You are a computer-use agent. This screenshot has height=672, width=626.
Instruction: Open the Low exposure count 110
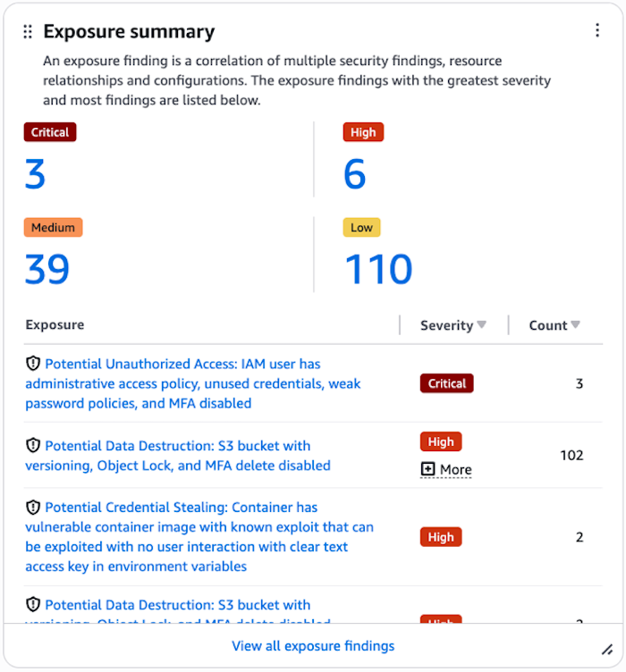click(378, 269)
